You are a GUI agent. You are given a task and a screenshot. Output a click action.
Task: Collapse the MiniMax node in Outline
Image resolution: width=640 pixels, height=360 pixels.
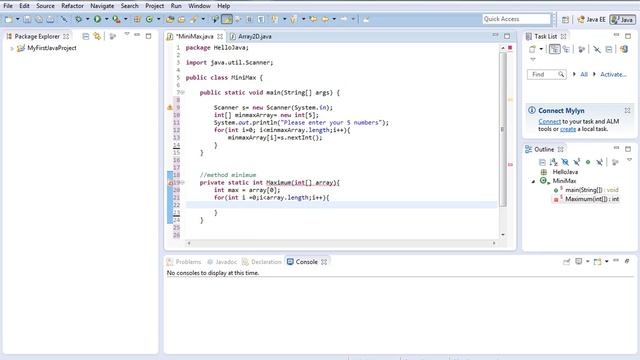[x=533, y=181]
